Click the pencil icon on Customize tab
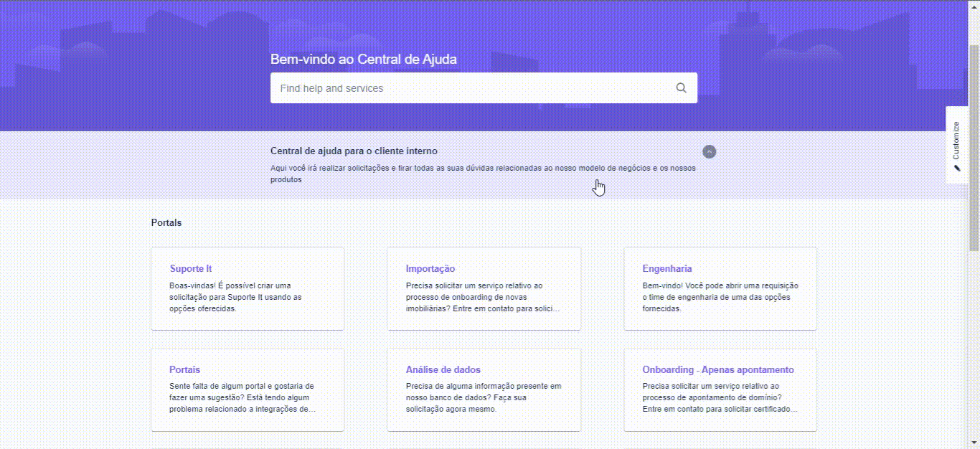Screen dimensions: 980x449 (956, 168)
